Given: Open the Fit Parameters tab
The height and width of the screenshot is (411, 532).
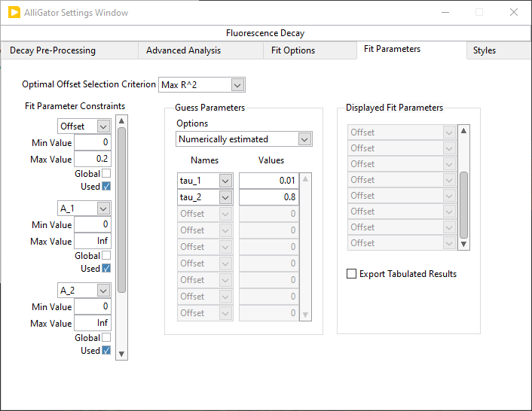Looking at the screenshot, I should pyautogui.click(x=411, y=50).
